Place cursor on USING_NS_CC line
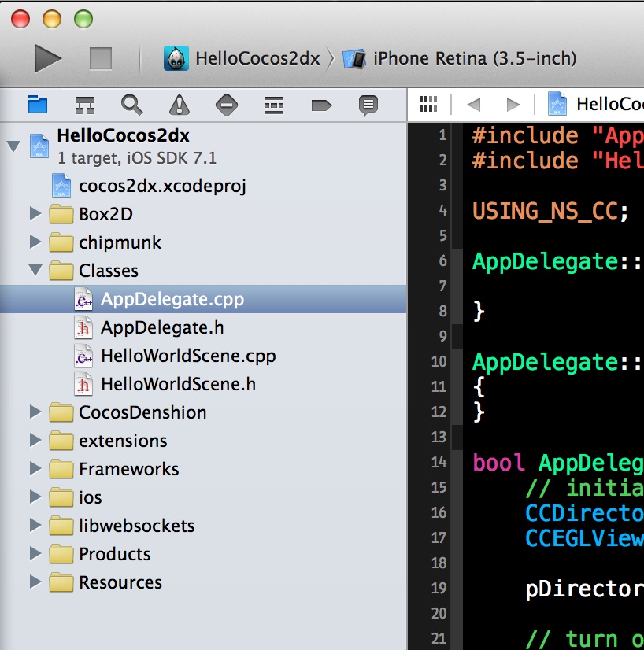The width and height of the screenshot is (644, 650). point(550,211)
